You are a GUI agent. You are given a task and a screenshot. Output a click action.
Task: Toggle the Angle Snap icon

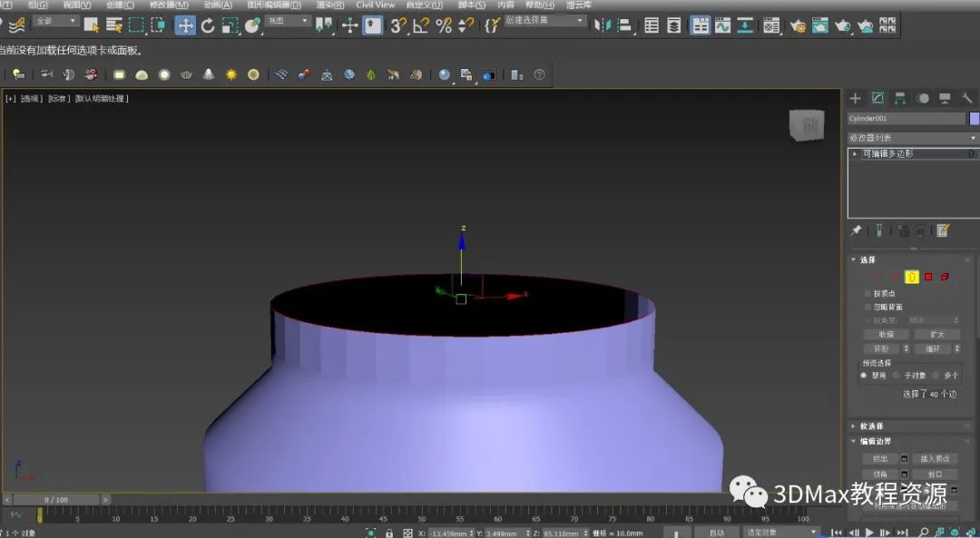[x=421, y=25]
